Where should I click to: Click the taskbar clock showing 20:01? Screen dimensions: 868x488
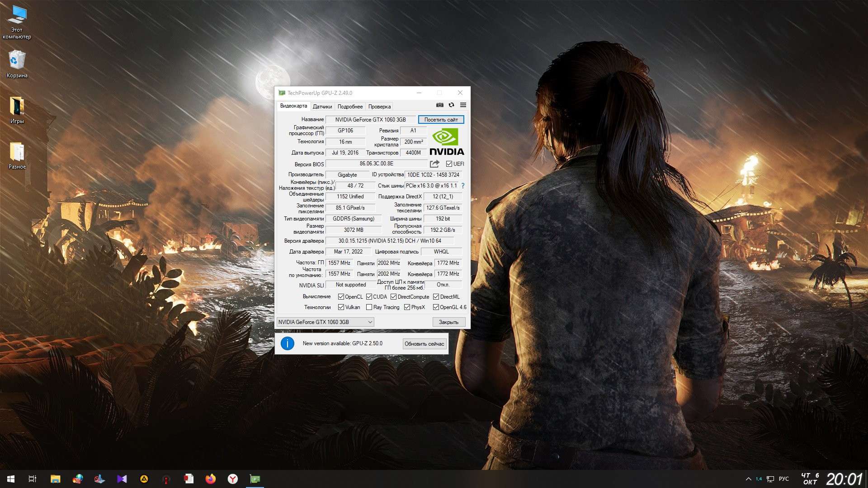(844, 479)
